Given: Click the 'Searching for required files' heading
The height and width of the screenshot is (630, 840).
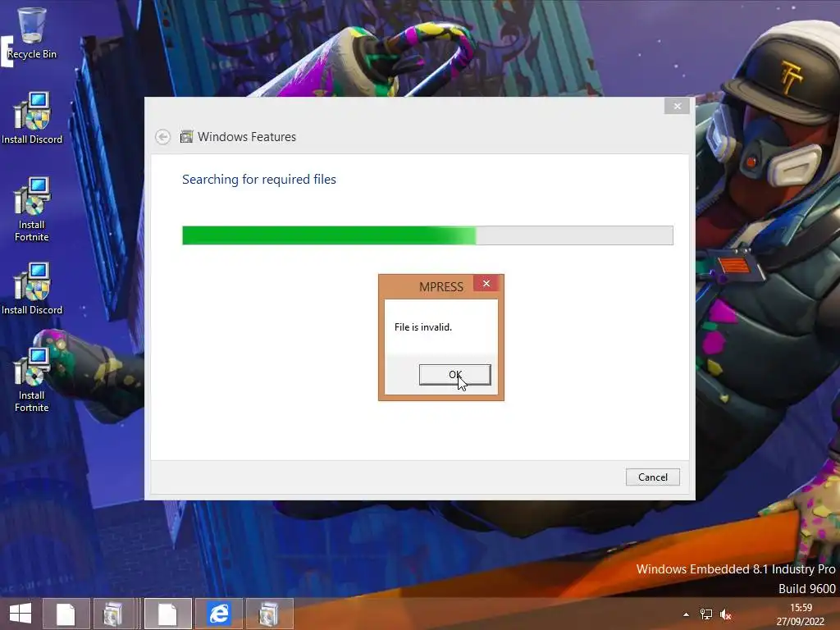Looking at the screenshot, I should (258, 179).
